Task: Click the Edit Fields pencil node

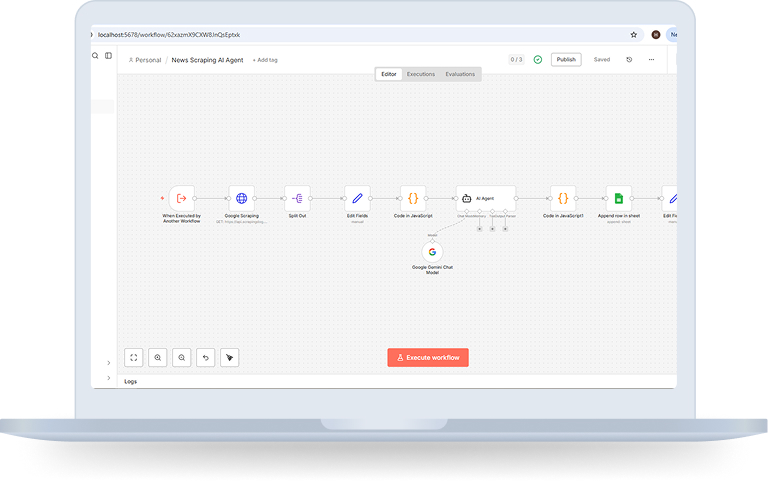Action: coord(357,198)
